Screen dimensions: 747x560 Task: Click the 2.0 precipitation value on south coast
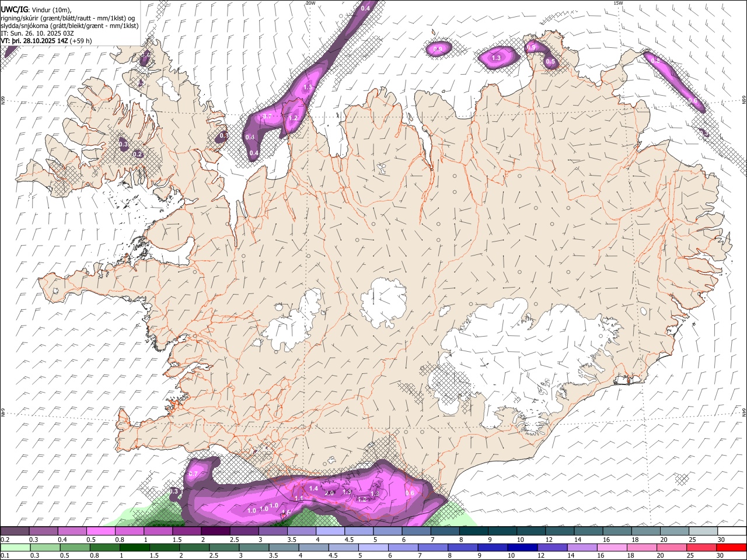329,493
